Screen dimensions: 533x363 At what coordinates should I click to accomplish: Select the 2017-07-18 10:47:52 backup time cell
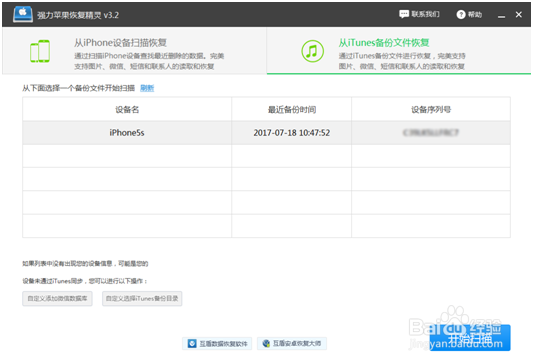pyautogui.click(x=292, y=133)
